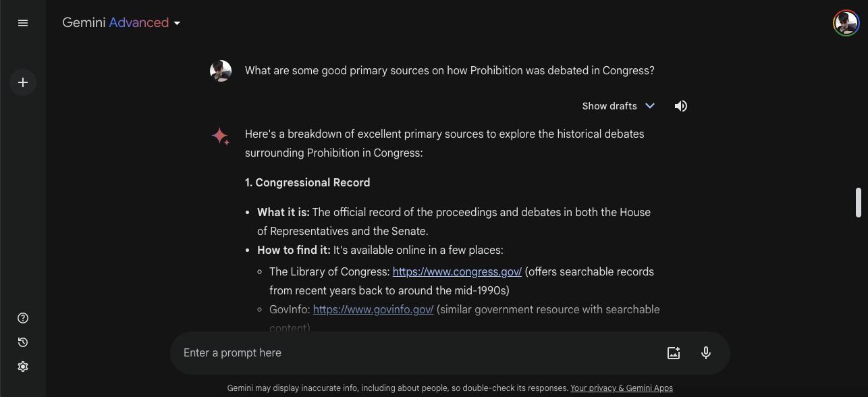Click the Prohibition question text

(x=450, y=70)
